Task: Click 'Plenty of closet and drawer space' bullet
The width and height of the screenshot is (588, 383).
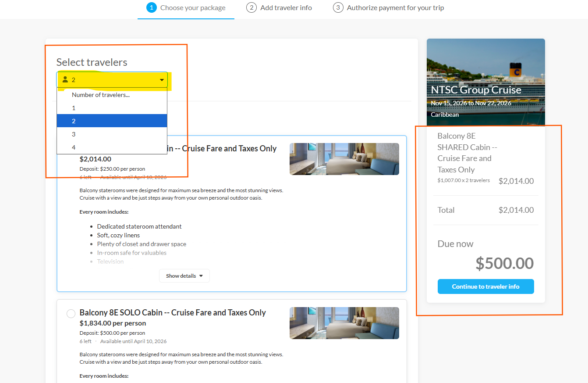Action: click(x=142, y=244)
